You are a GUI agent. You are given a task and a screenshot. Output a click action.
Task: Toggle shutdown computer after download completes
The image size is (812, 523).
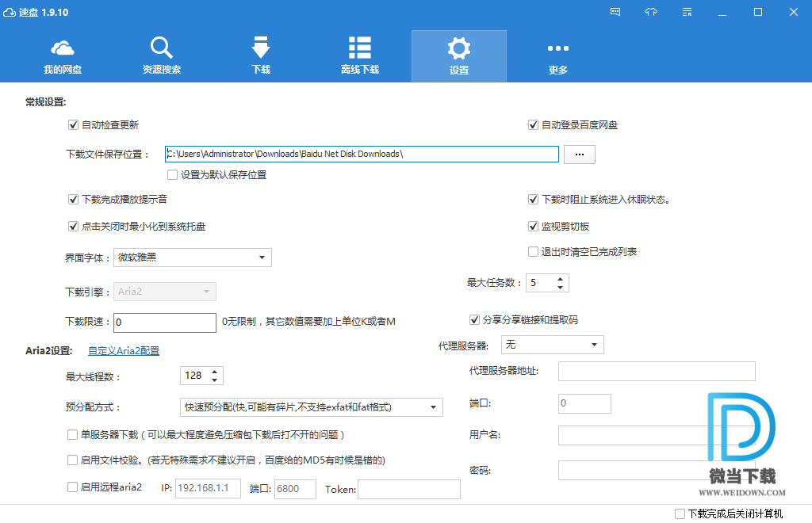[x=680, y=514]
